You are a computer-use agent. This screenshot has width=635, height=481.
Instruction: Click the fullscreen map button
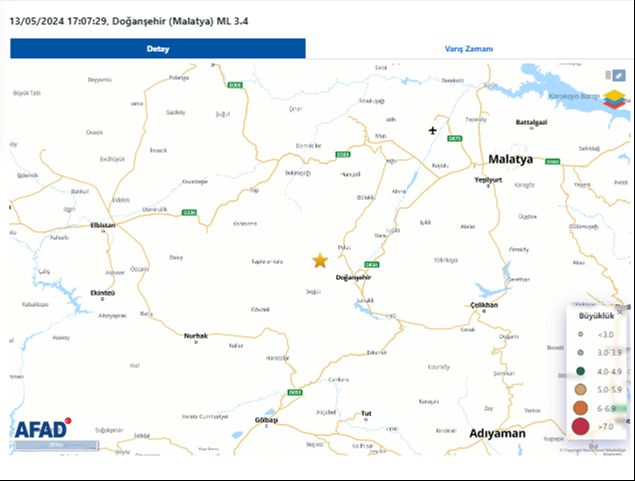coord(619,75)
